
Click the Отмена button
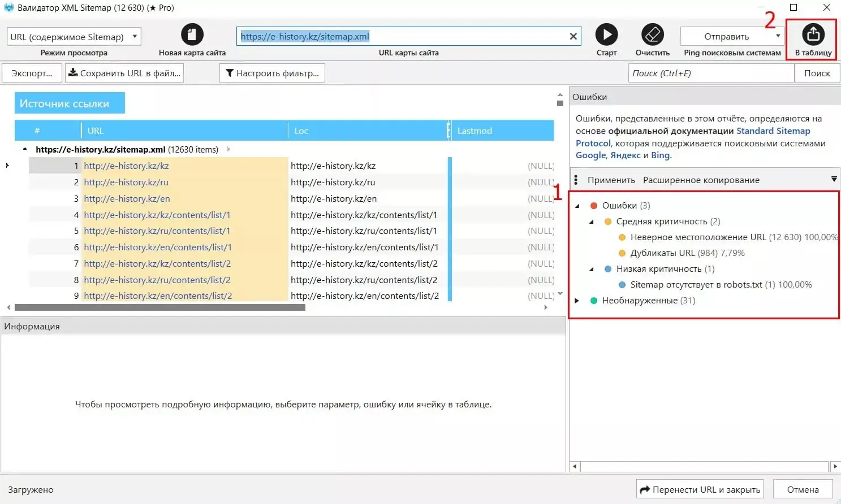tap(803, 489)
